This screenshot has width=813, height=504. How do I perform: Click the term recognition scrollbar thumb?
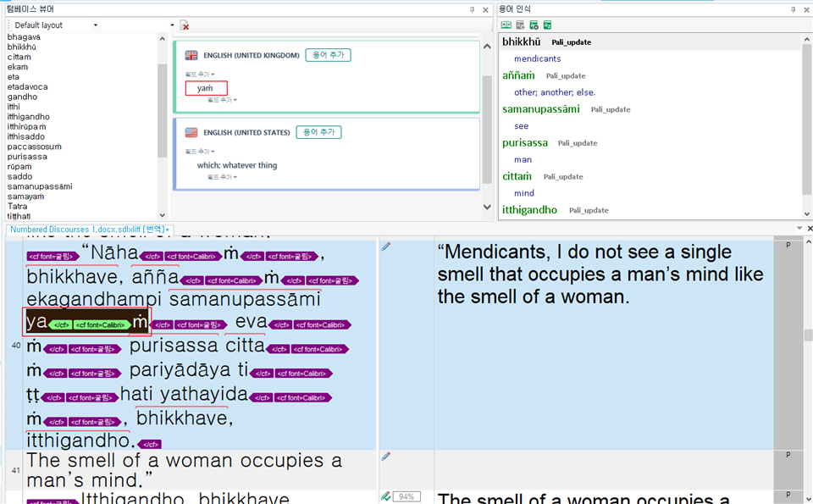(807, 119)
